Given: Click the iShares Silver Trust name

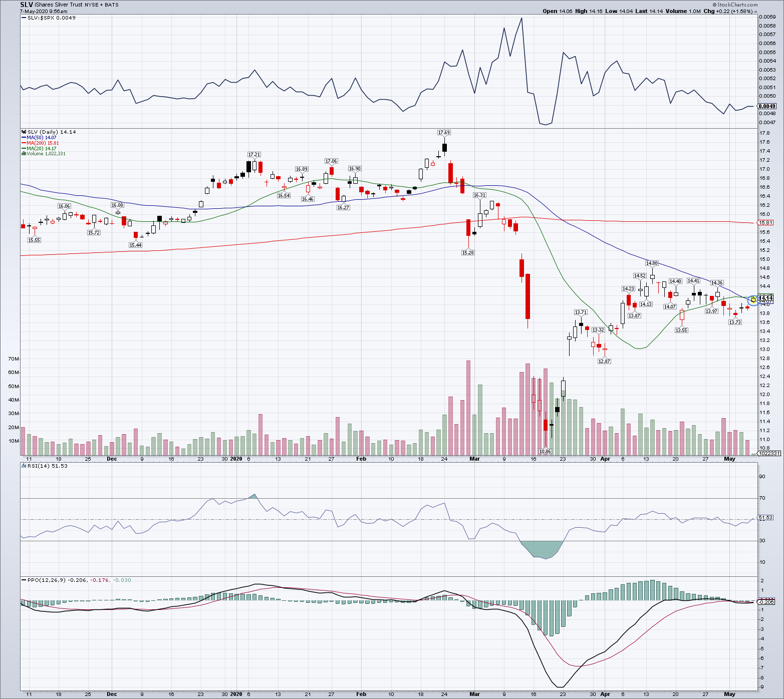Looking at the screenshot, I should [59, 5].
